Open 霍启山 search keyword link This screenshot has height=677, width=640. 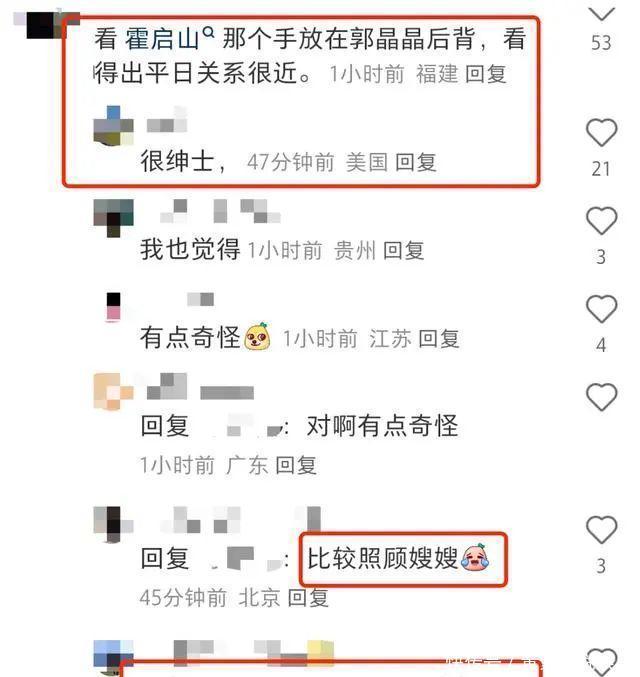pos(162,39)
